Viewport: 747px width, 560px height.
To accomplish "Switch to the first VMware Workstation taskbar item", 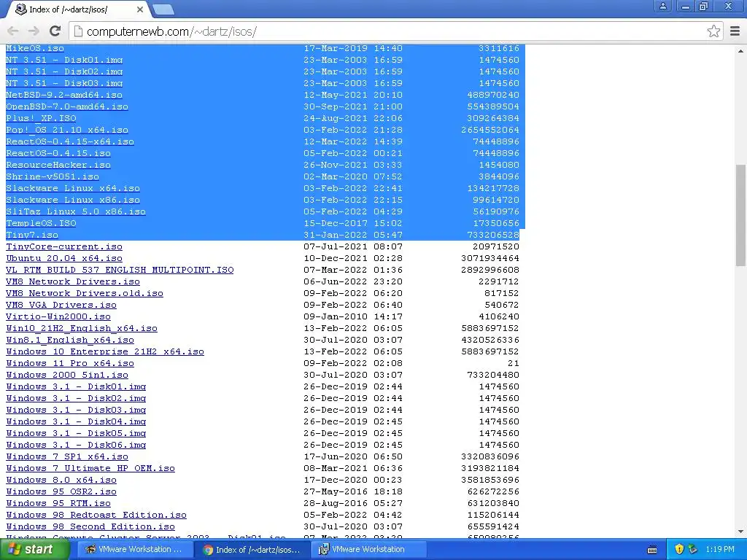I will pyautogui.click(x=134, y=550).
